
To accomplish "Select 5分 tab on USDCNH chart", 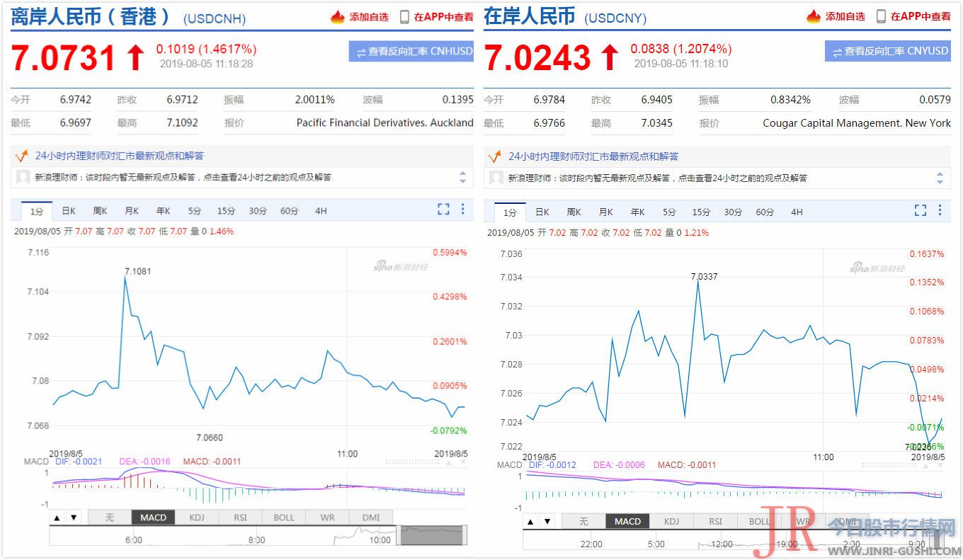I will click(x=195, y=211).
